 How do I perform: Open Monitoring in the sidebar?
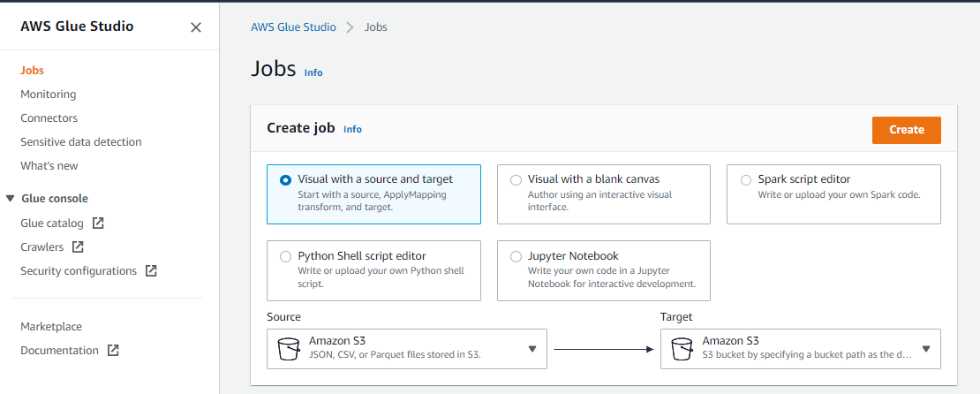pos(49,95)
